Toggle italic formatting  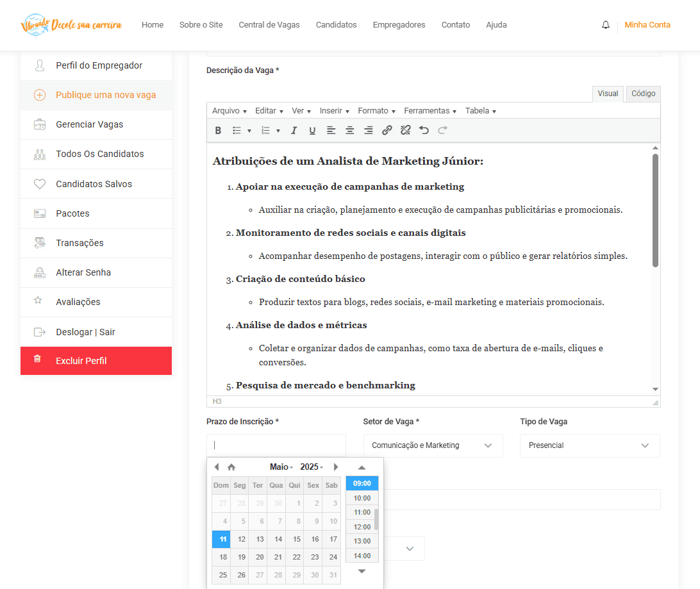click(x=294, y=130)
